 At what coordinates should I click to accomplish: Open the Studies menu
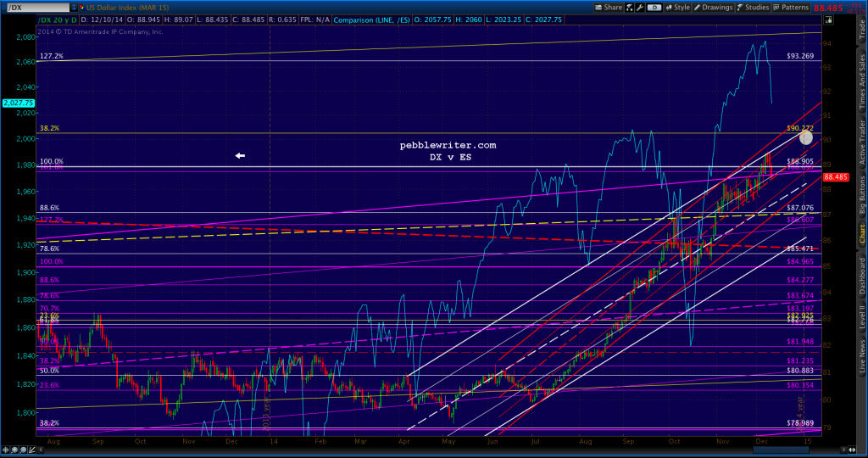753,7
